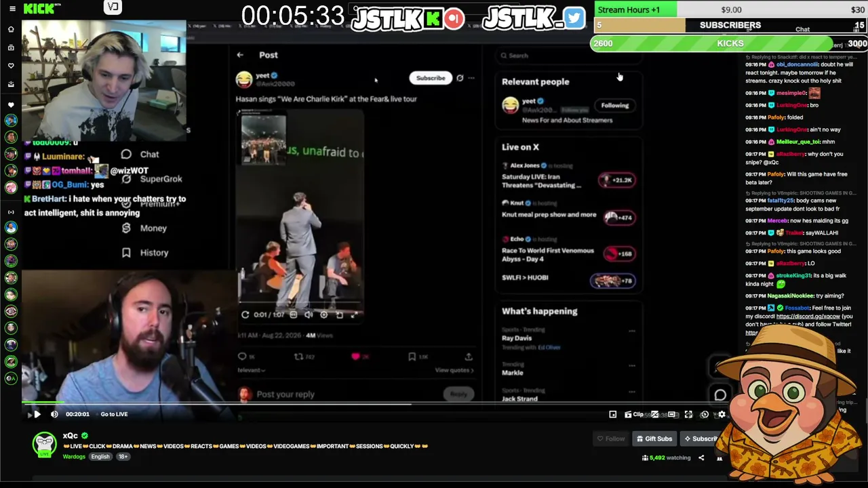
Task: Click Subscribe on yeet's post
Action: click(x=431, y=78)
